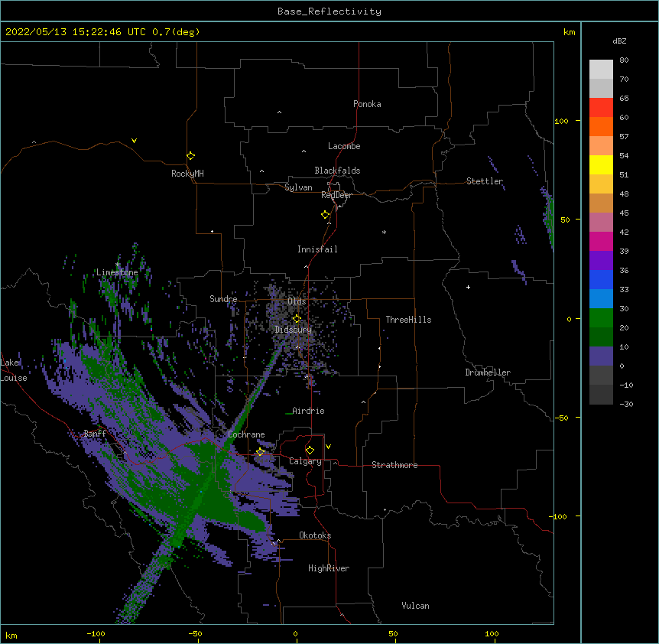The height and width of the screenshot is (644, 659).
Task: Click the Innisfail label on the map
Action: pos(317,249)
